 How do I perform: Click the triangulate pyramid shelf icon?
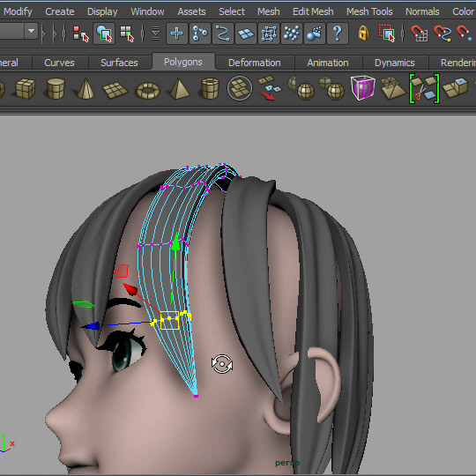click(393, 88)
